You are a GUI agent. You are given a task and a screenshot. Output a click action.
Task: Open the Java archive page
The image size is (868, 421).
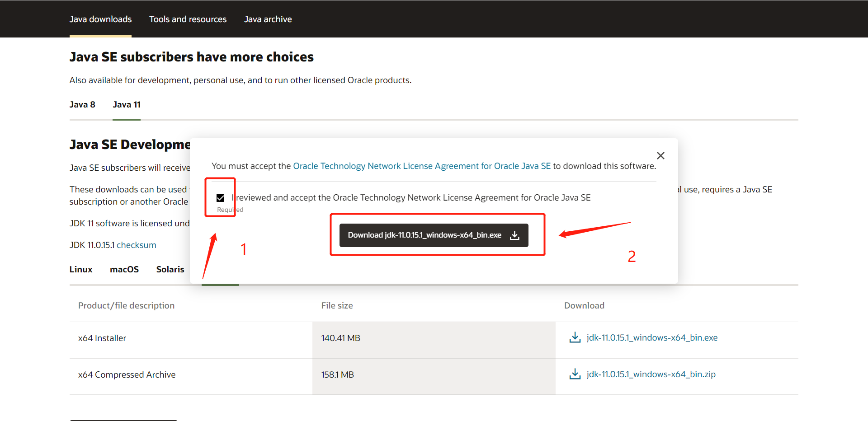coord(268,19)
